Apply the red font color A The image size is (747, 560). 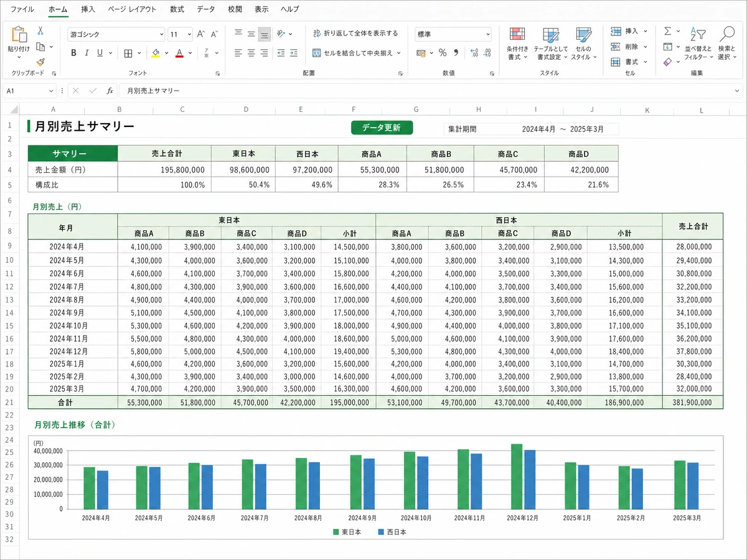pyautogui.click(x=179, y=54)
